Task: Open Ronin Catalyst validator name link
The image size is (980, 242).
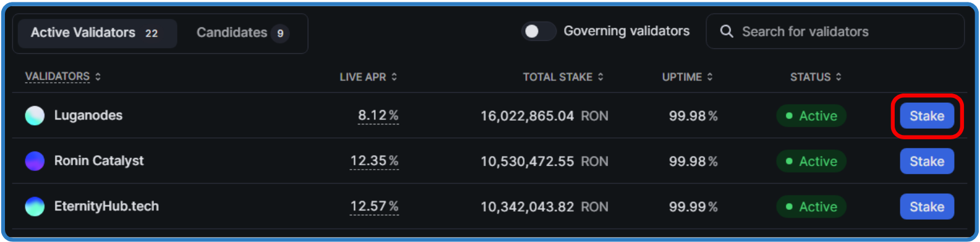Action: (x=99, y=161)
